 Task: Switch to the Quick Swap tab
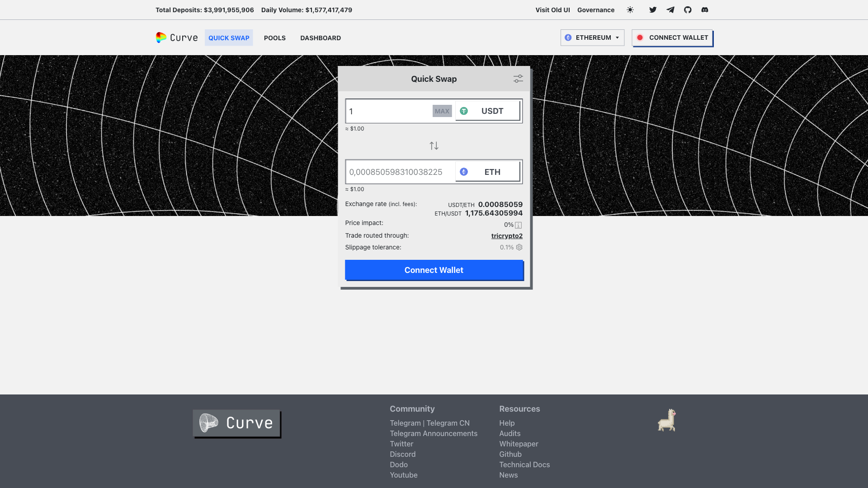229,38
